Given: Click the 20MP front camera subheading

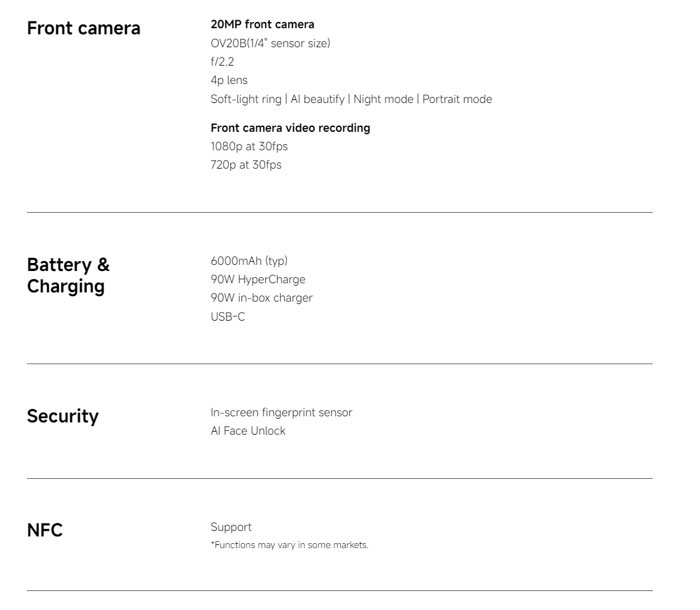Looking at the screenshot, I should (262, 25).
